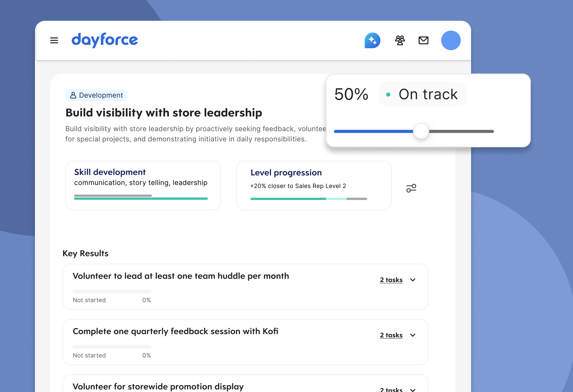Click "communication, story telling, leadership" text
The height and width of the screenshot is (392, 573).
[x=141, y=183]
